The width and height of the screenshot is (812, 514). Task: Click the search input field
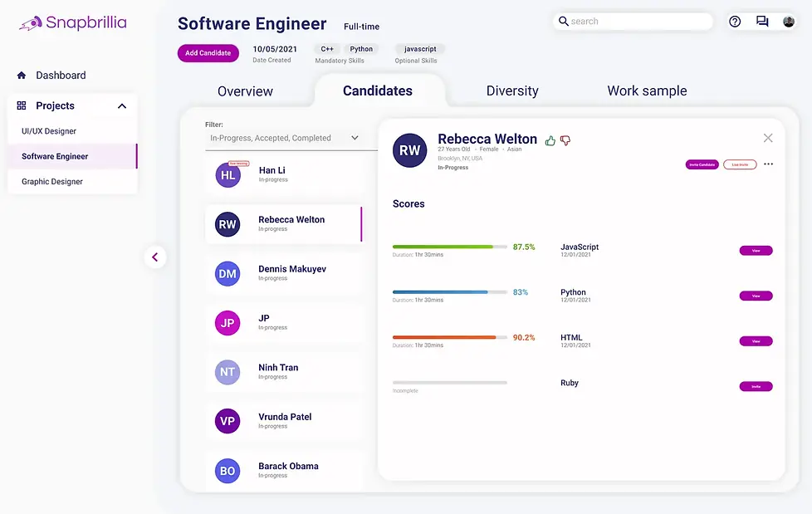coord(633,22)
